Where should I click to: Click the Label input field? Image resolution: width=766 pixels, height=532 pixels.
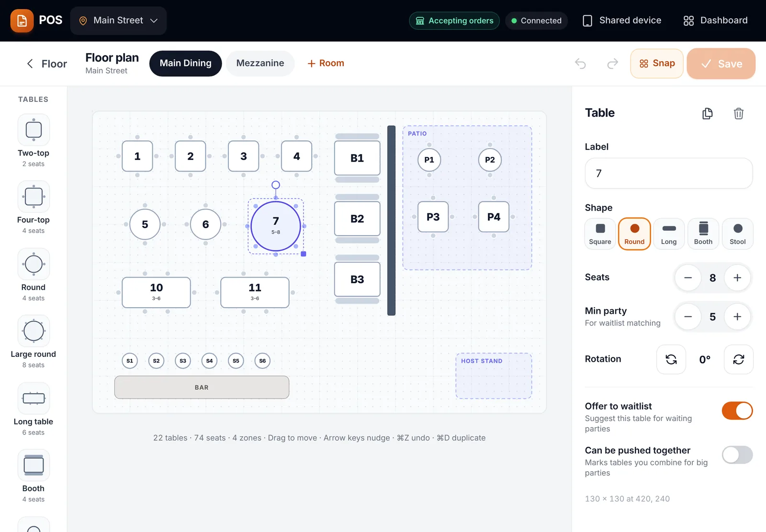tap(669, 173)
